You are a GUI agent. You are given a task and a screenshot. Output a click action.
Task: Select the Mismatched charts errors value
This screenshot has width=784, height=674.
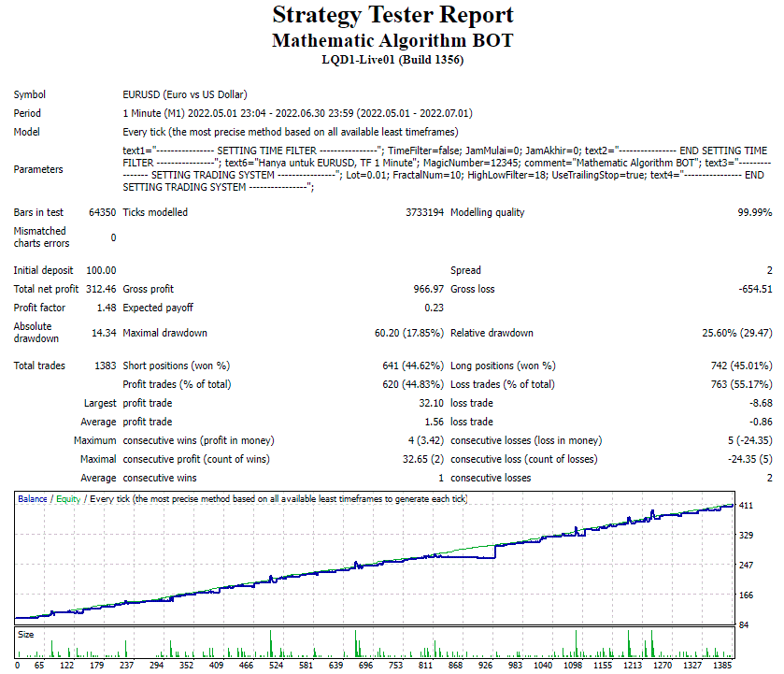click(x=112, y=237)
